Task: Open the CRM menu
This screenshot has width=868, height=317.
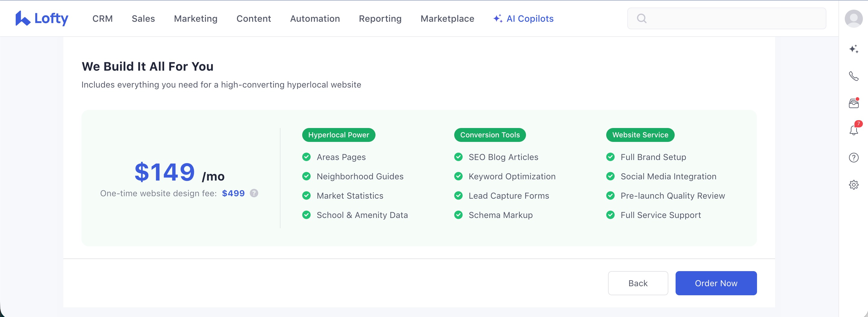Action: (103, 18)
